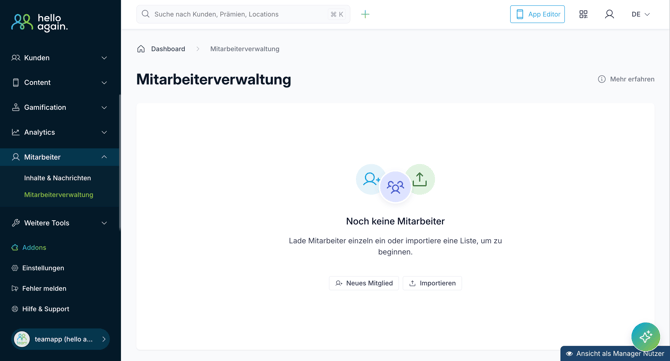This screenshot has height=361, width=670.
Task: Click the App Editor button
Action: (x=537, y=14)
